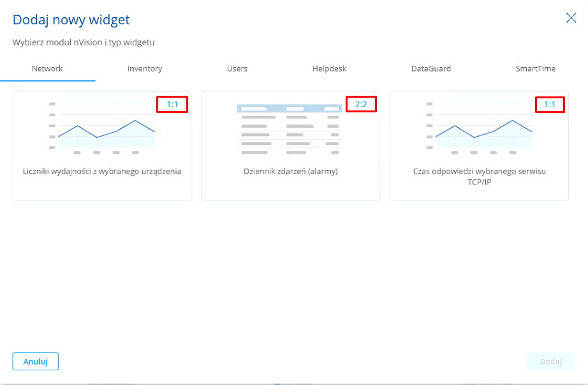Switch to the Network tab
This screenshot has height=385, width=588.
coord(47,68)
